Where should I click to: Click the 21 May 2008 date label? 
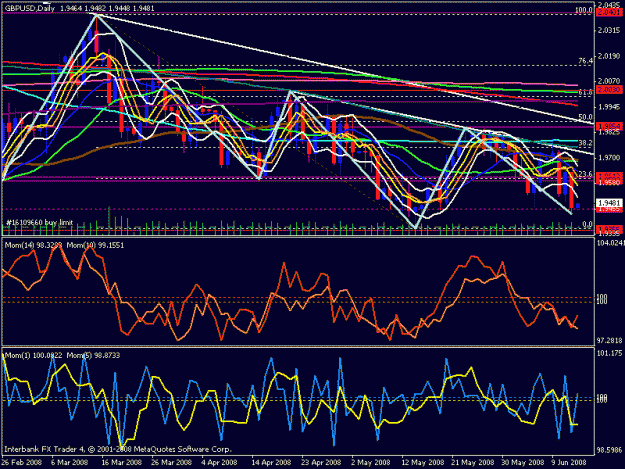(473, 462)
